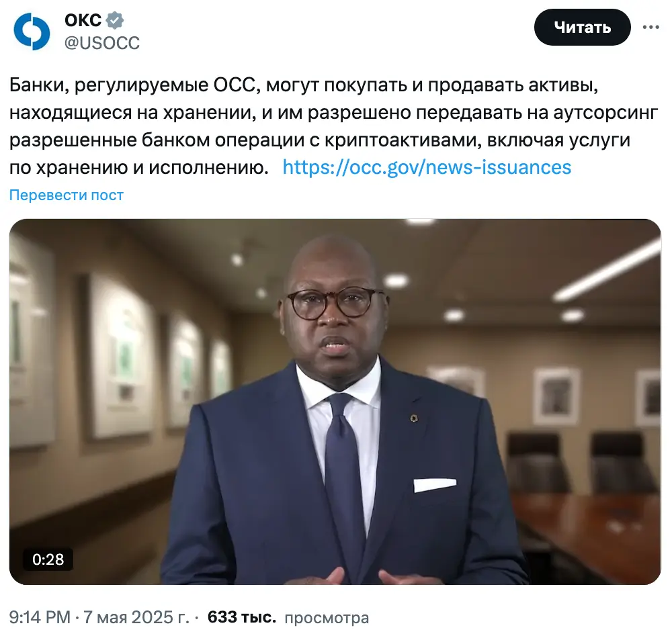Follow the account with the Читать button

pyautogui.click(x=582, y=28)
